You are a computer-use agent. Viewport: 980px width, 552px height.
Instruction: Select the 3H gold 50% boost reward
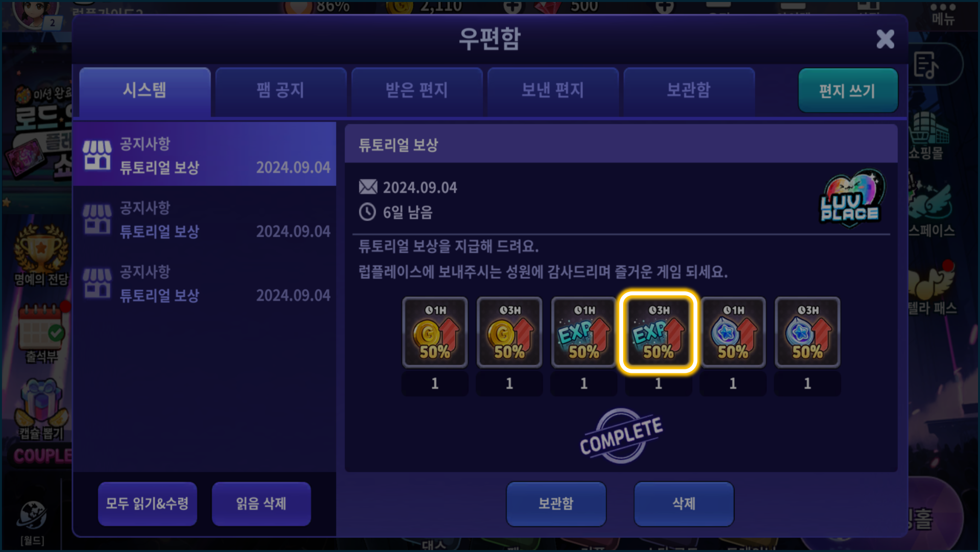[509, 332]
